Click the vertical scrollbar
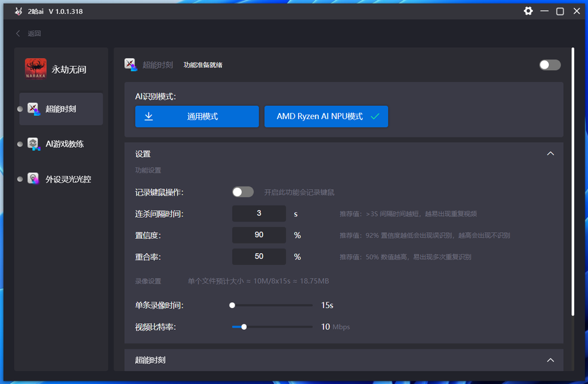The image size is (588, 384). (572, 182)
